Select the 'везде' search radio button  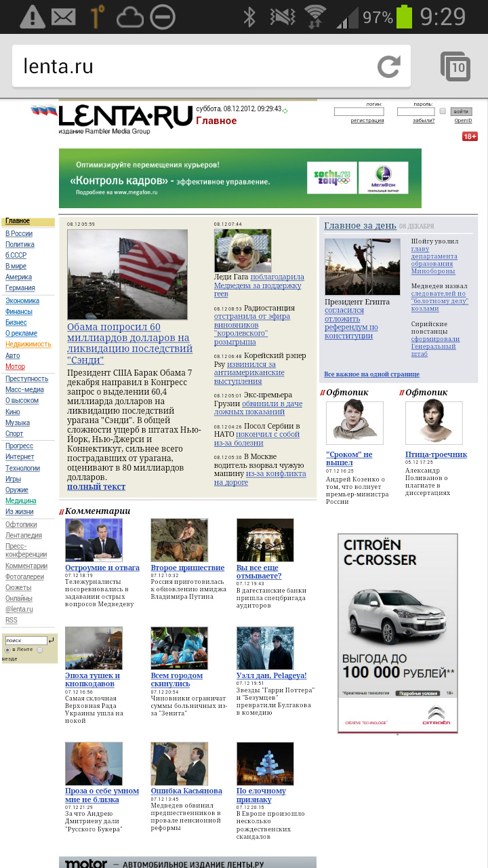coord(40,650)
